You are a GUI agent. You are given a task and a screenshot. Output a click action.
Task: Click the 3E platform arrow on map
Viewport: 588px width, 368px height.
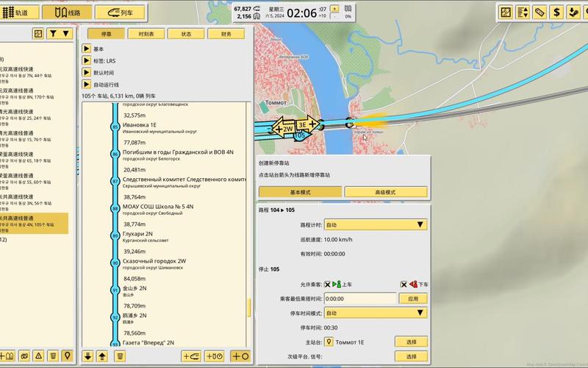coord(307,124)
